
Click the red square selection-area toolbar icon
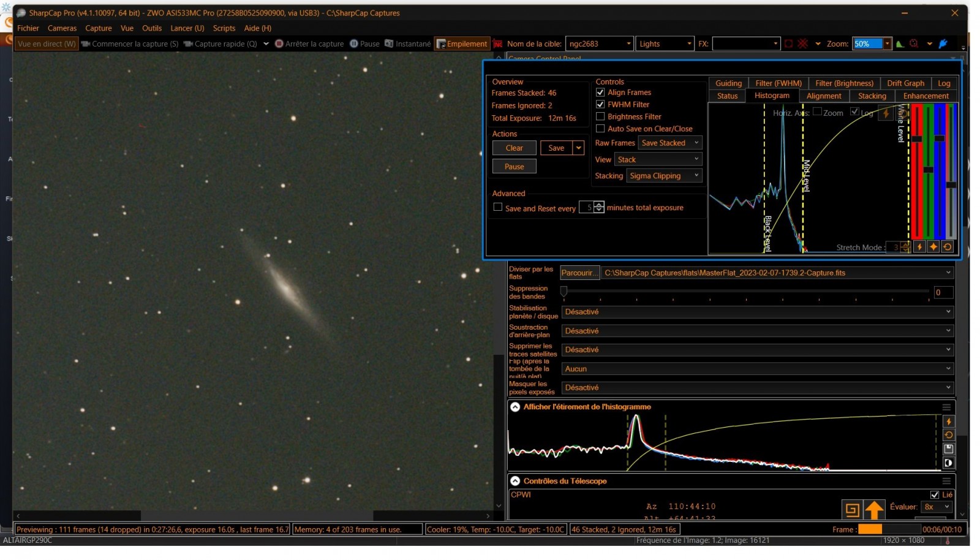tap(789, 44)
